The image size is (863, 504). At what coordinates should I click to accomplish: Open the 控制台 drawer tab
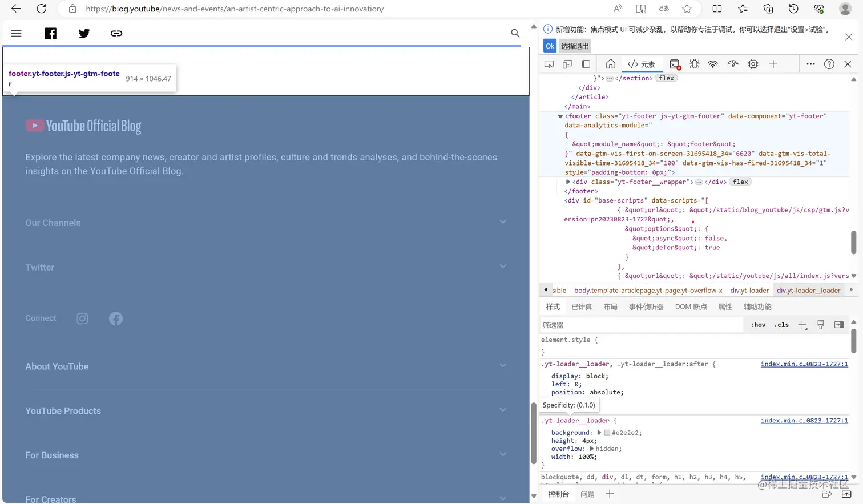(x=558, y=494)
